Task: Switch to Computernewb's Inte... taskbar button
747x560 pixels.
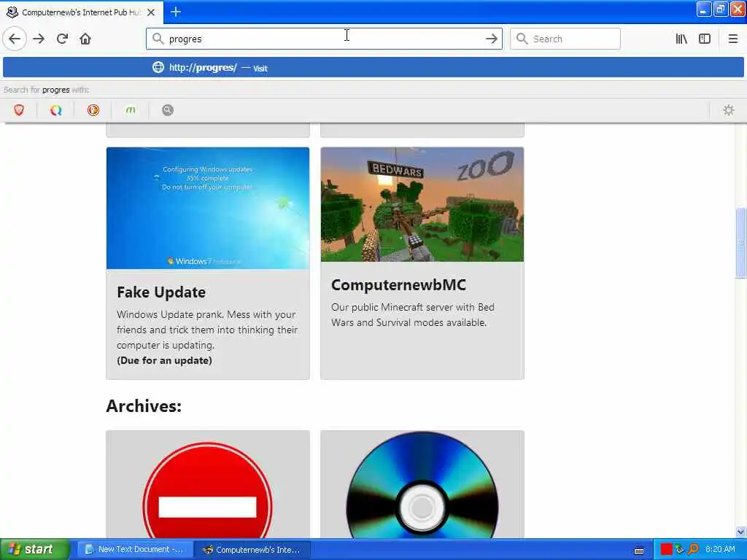Action: pos(252,550)
